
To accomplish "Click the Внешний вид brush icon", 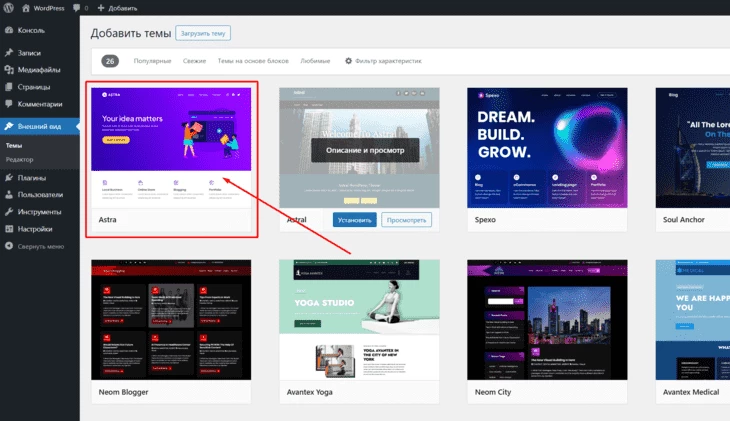I will 9,126.
